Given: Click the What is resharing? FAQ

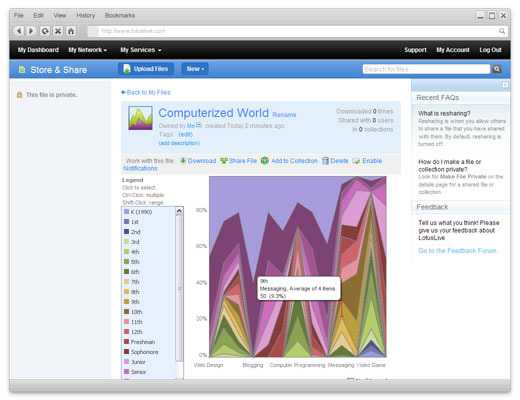Looking at the screenshot, I should [x=444, y=113].
